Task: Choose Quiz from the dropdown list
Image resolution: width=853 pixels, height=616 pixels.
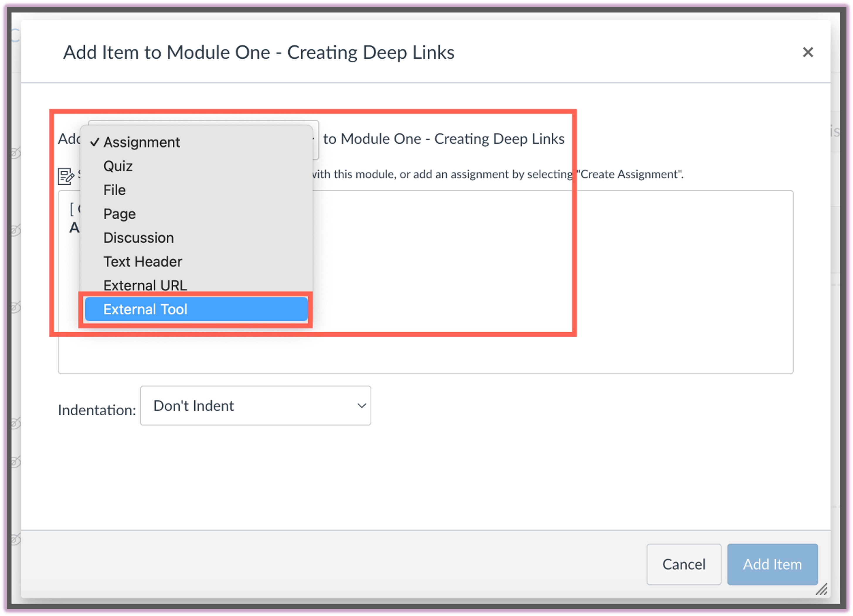Action: 118,166
